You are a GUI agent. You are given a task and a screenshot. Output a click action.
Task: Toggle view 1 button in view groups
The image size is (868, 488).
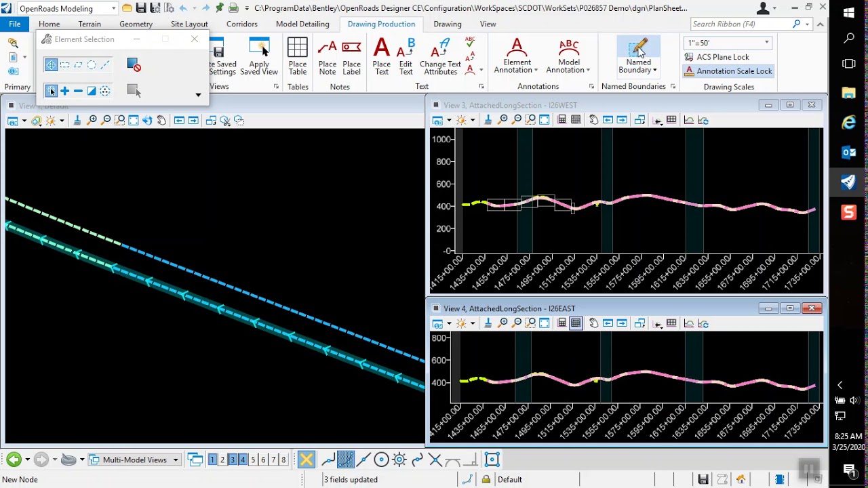212,460
